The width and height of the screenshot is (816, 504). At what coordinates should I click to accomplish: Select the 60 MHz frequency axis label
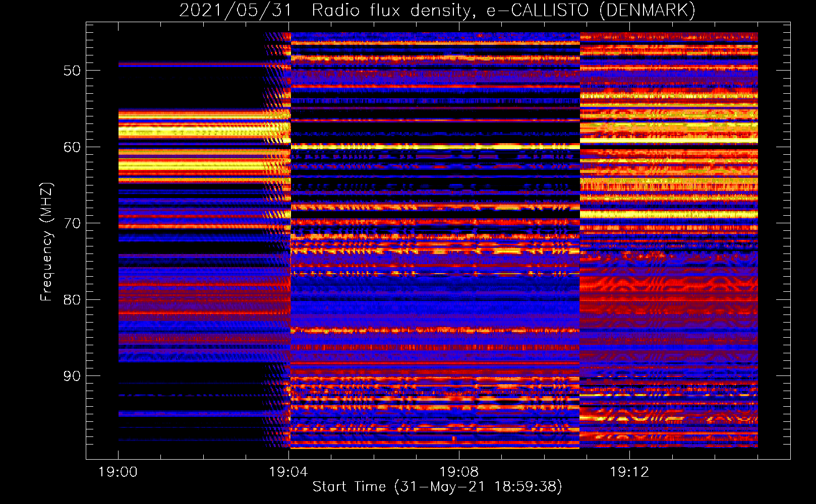coord(72,147)
